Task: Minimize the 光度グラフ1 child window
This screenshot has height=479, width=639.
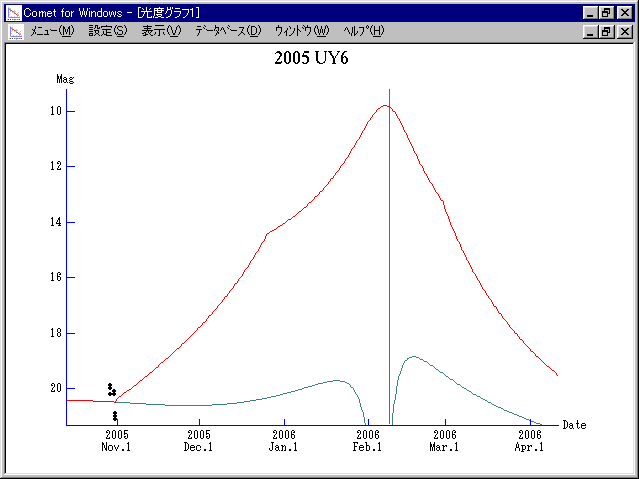Action: coord(590,31)
